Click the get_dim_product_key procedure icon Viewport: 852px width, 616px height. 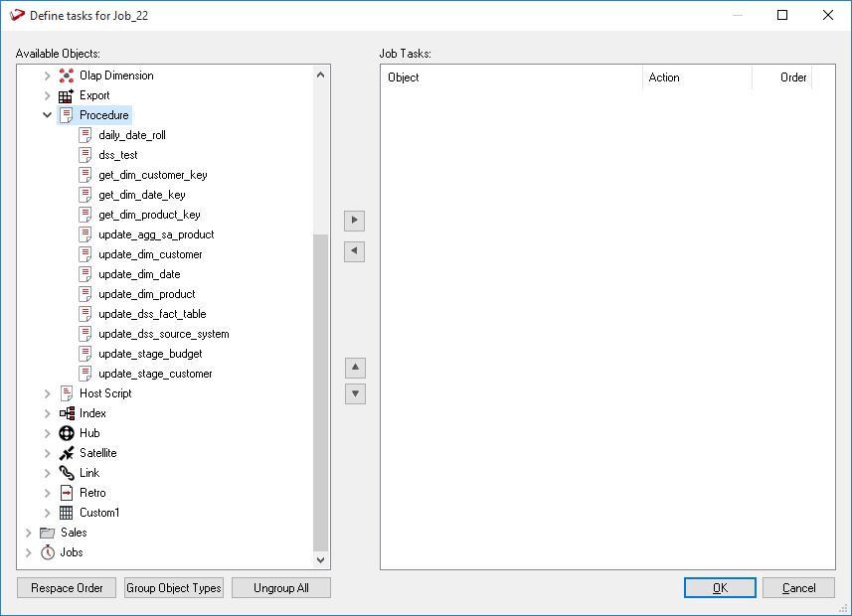[85, 215]
